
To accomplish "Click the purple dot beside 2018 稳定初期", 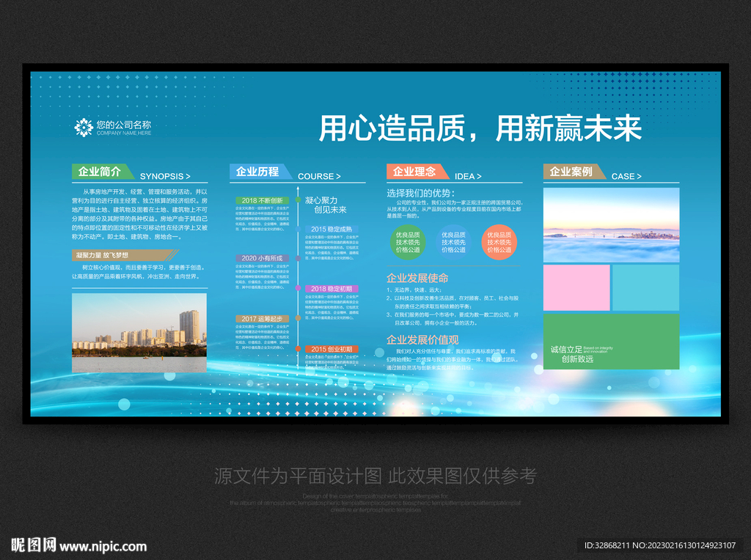I will point(298,288).
